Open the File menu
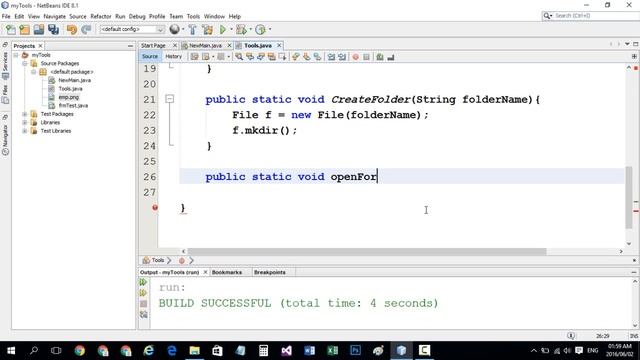This screenshot has height=360, width=640. point(6,16)
